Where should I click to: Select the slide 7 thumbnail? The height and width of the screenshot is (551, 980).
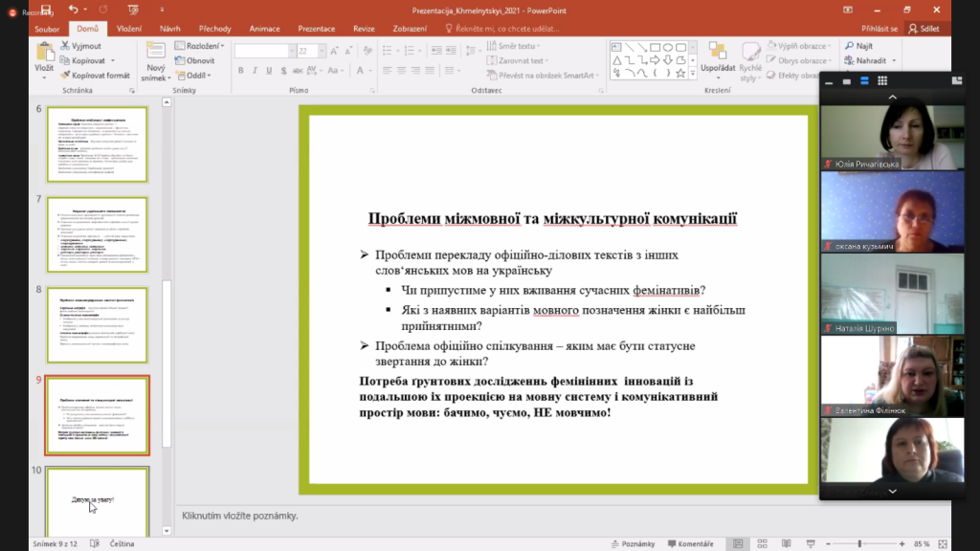pyautogui.click(x=97, y=234)
